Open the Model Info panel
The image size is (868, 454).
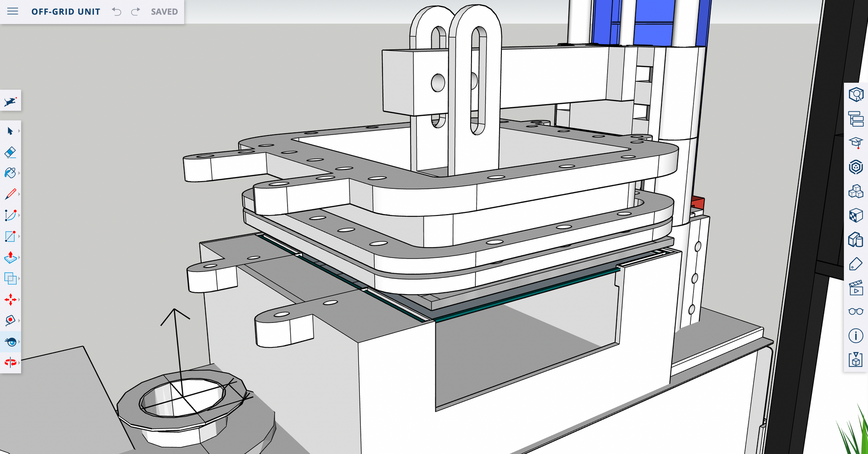click(856, 336)
